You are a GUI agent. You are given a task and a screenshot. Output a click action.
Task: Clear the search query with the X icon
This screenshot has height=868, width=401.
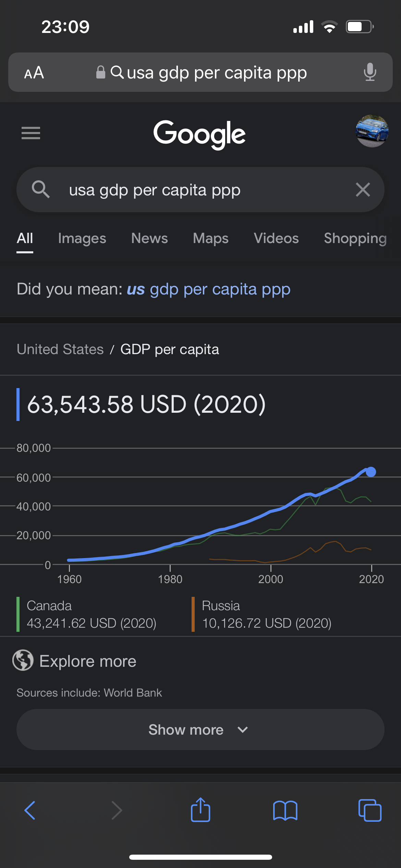point(363,190)
